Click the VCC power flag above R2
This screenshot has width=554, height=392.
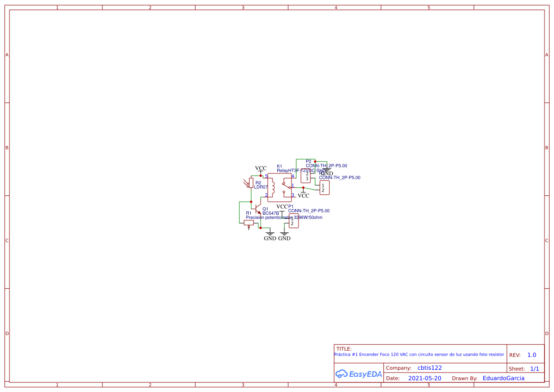pyautogui.click(x=261, y=169)
